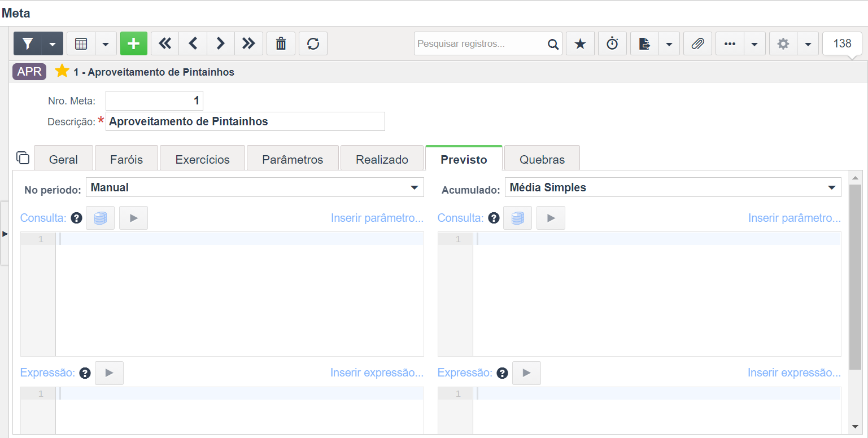Click the export document icon

[x=644, y=43]
